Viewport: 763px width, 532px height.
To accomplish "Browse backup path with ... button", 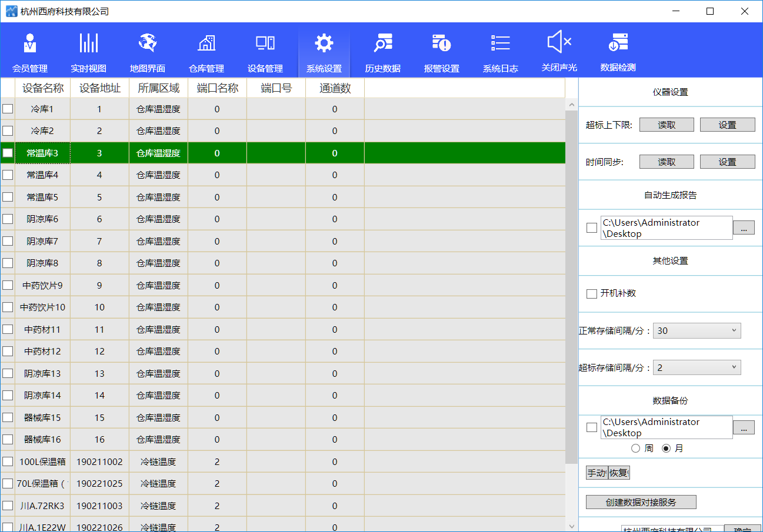I will pos(744,427).
